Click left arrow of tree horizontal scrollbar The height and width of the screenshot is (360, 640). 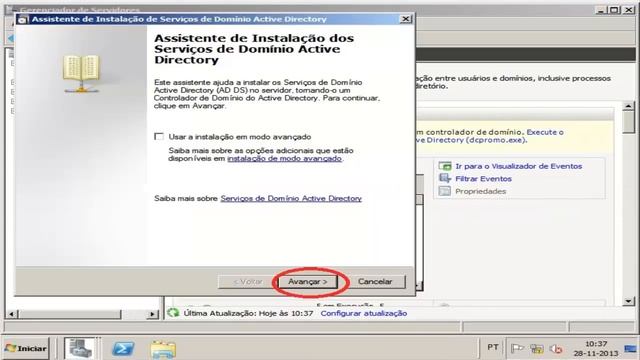[x=11, y=314]
